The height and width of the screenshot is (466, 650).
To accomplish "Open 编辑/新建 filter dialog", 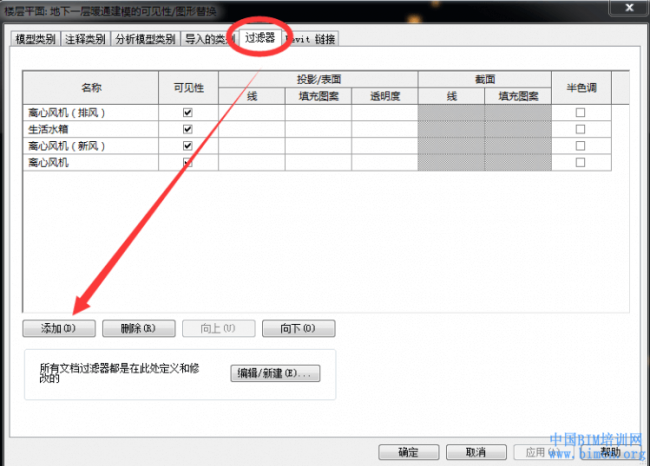I will 275,373.
